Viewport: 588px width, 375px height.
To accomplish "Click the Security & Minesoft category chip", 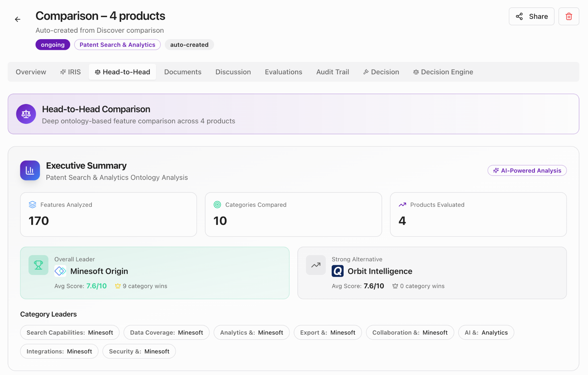I will pyautogui.click(x=139, y=351).
